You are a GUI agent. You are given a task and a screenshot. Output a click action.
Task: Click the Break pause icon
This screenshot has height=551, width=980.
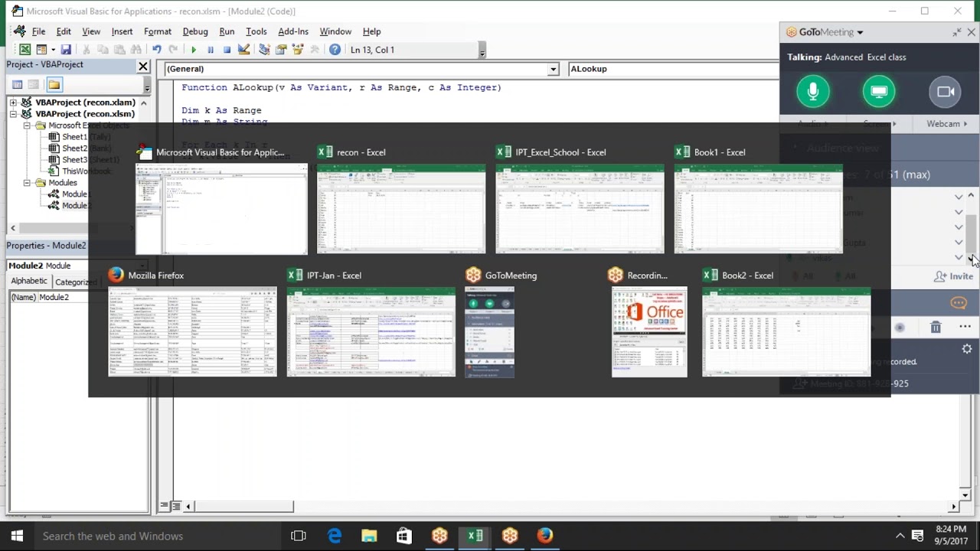[x=211, y=50]
